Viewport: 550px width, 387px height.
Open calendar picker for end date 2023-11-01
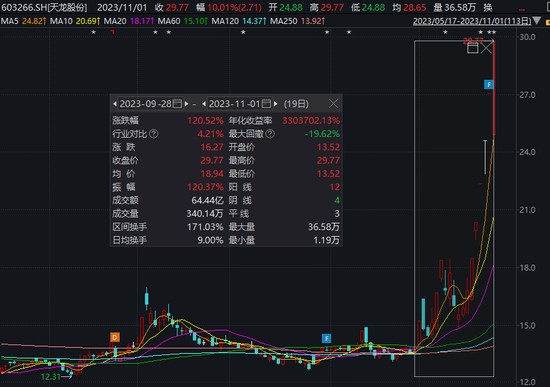point(267,104)
